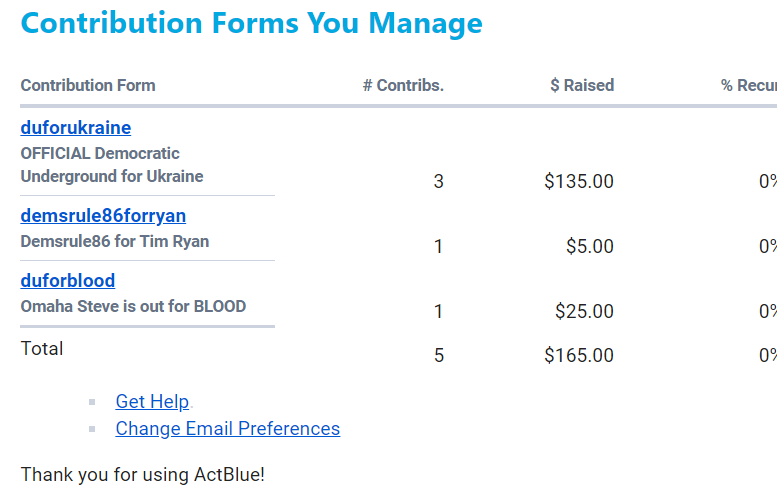Click Omaha Steve is out for BLOOD description

(x=133, y=307)
